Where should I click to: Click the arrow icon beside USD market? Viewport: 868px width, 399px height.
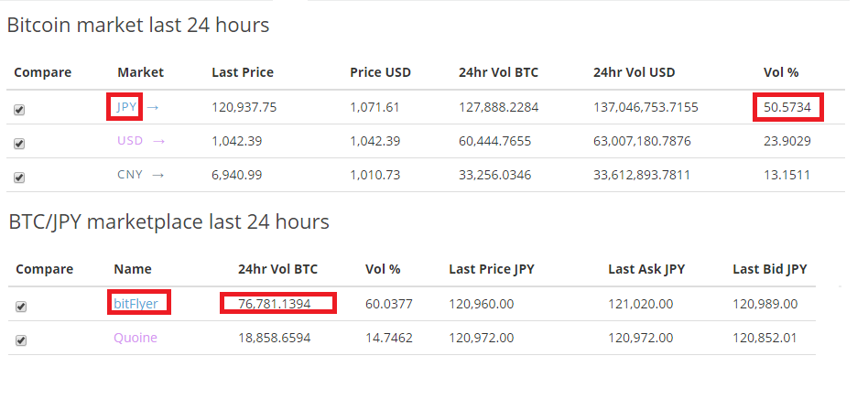tap(159, 141)
